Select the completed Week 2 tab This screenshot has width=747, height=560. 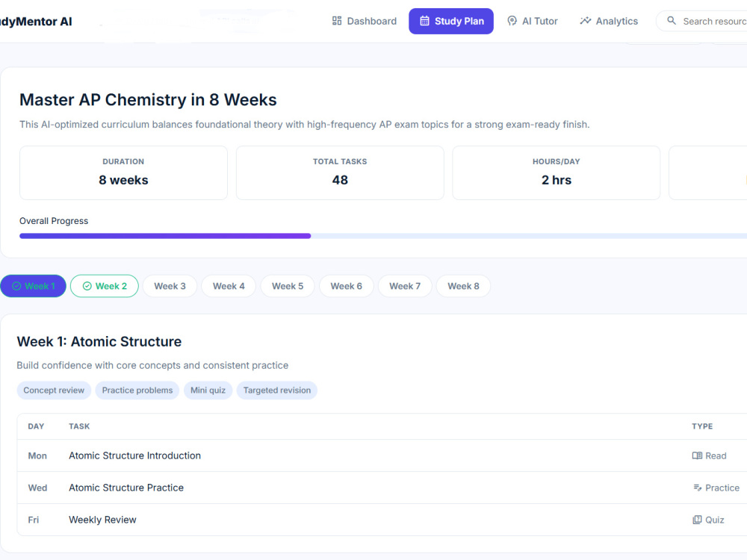click(105, 286)
